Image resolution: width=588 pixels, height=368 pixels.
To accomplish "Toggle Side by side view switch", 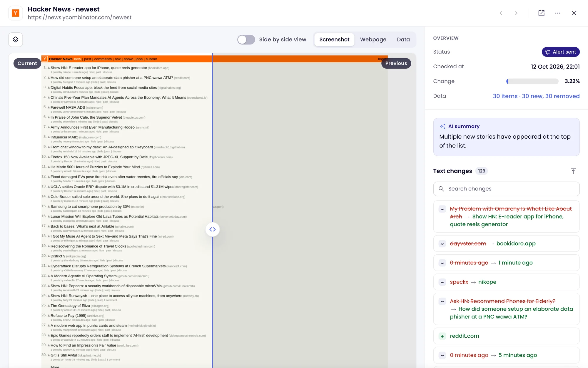I will click(246, 39).
